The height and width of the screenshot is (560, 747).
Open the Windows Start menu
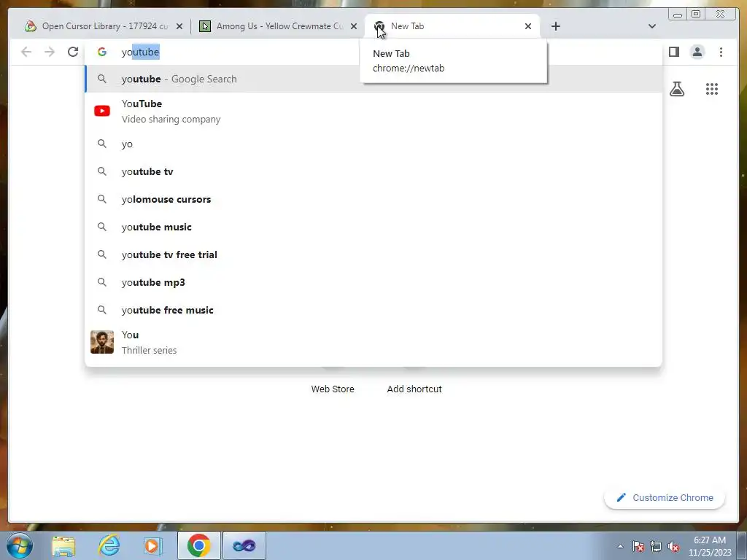tap(20, 545)
